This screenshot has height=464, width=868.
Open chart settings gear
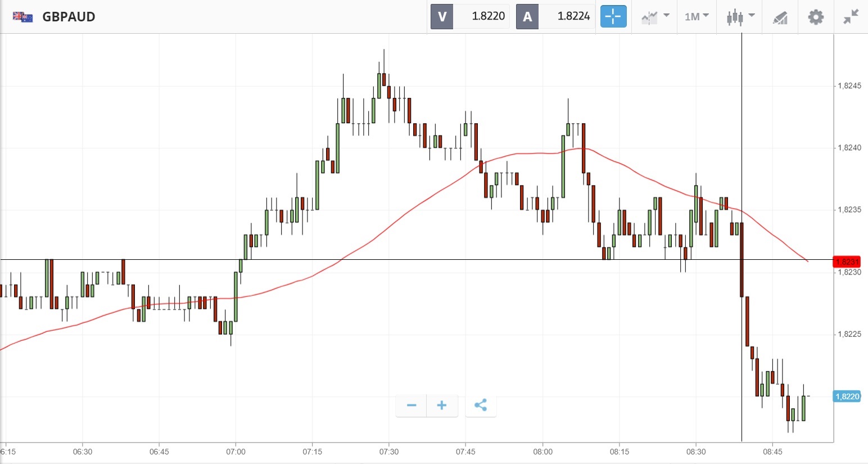(816, 17)
